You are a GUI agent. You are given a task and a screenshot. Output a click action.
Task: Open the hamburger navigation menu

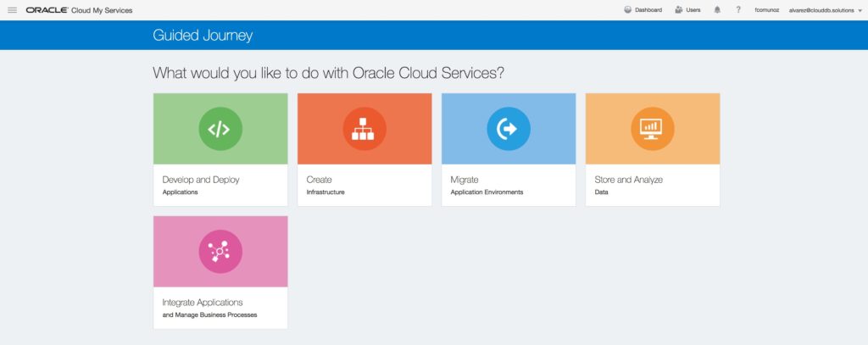(12, 10)
